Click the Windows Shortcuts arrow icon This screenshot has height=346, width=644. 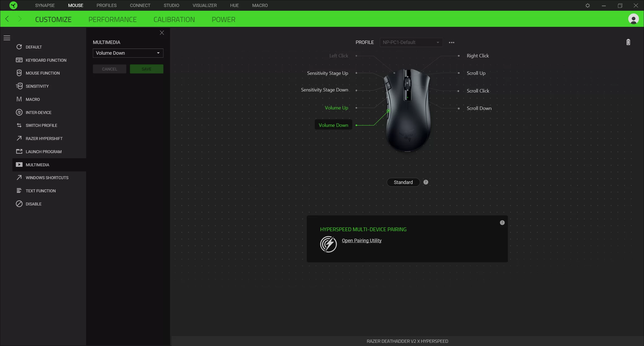[x=19, y=177]
